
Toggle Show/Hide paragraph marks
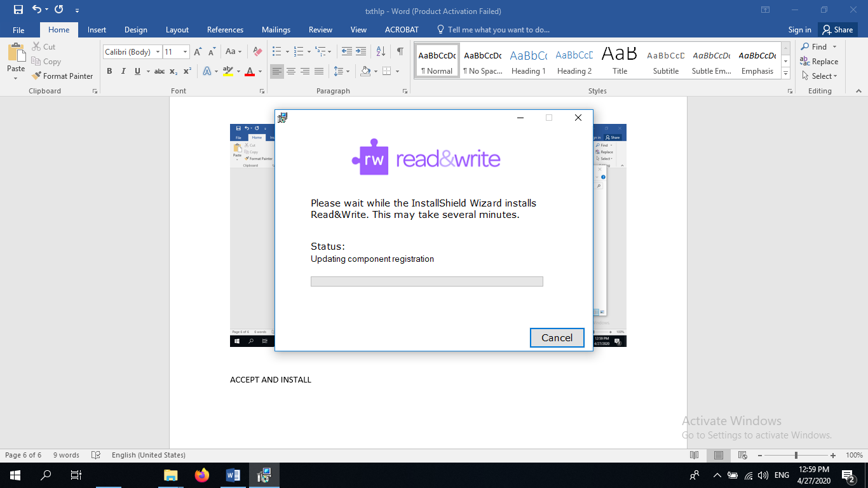click(400, 51)
